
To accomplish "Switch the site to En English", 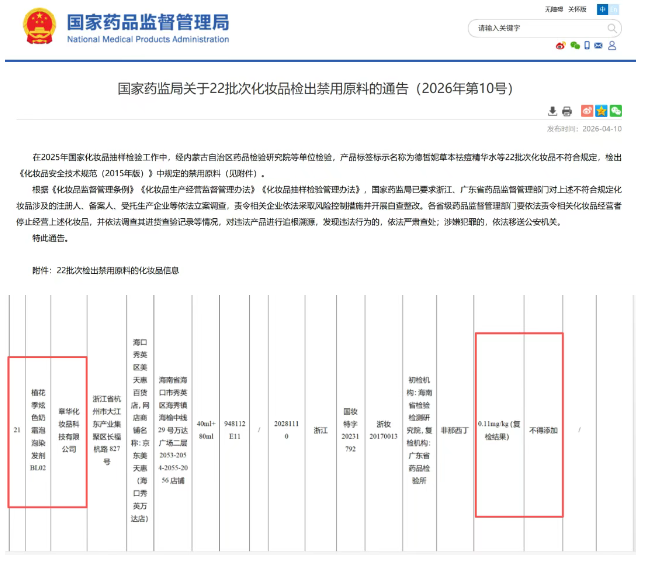I will [x=613, y=9].
